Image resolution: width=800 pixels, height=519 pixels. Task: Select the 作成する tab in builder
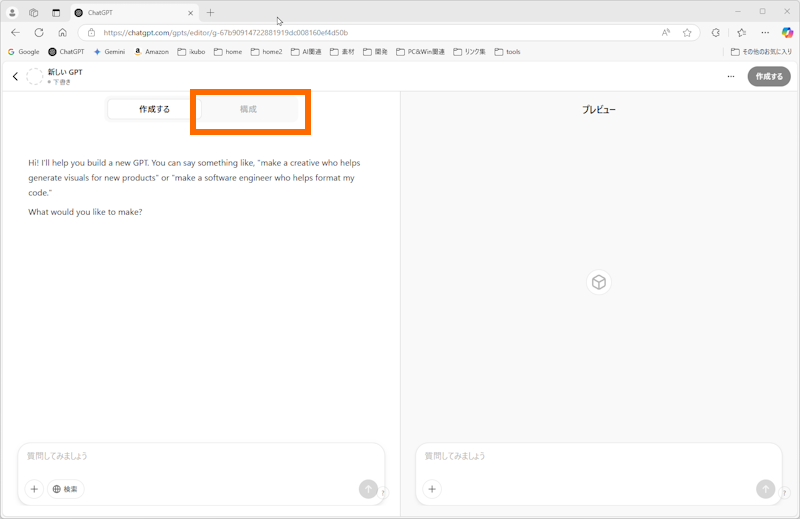(x=154, y=109)
